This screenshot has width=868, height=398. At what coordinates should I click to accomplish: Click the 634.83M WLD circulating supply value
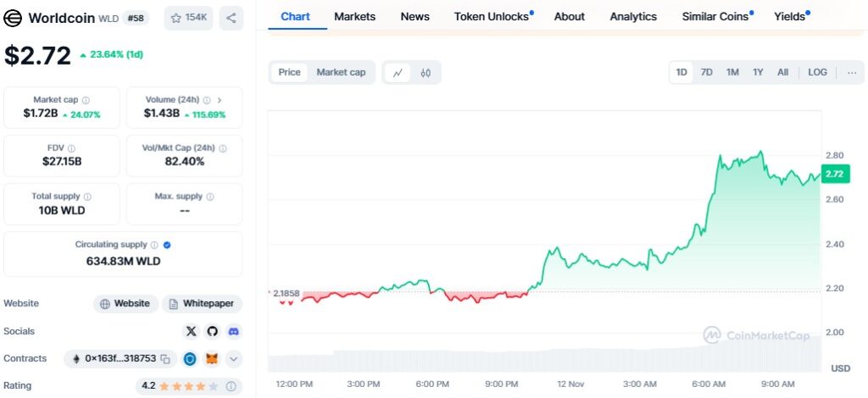click(x=123, y=261)
